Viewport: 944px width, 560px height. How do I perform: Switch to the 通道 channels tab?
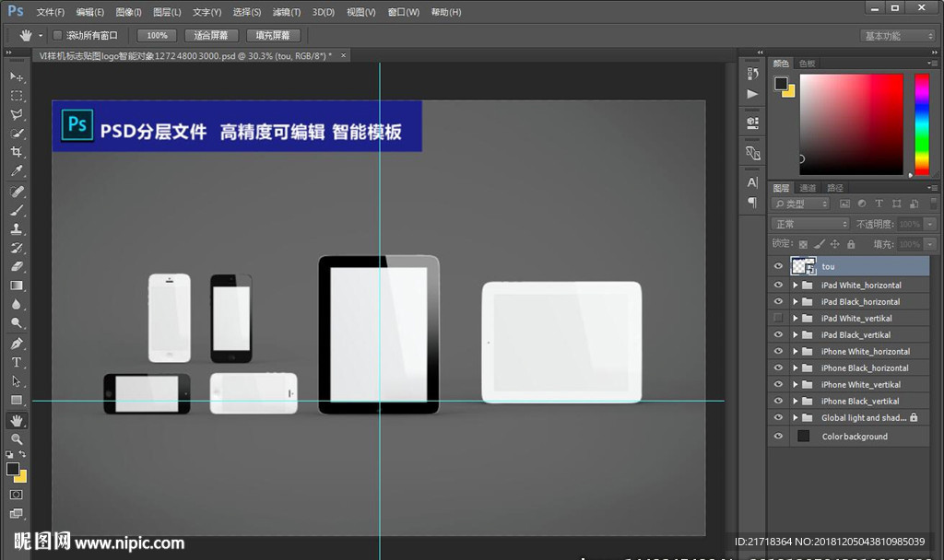point(808,188)
